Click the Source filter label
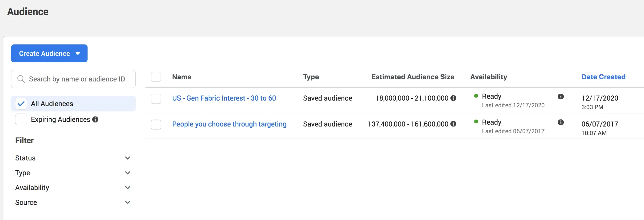 coord(26,202)
